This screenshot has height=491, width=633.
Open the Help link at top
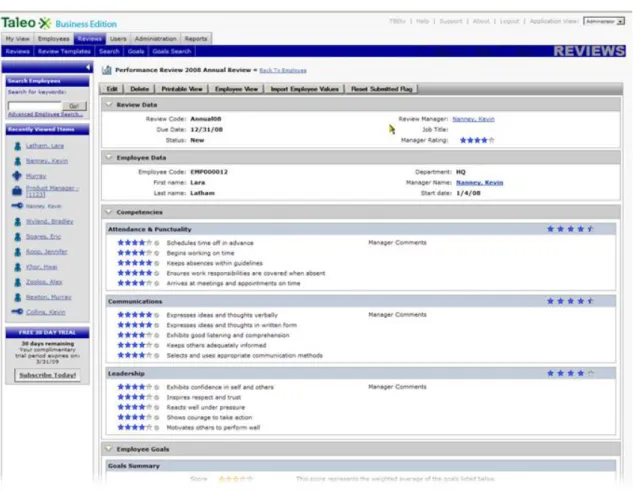coord(422,21)
